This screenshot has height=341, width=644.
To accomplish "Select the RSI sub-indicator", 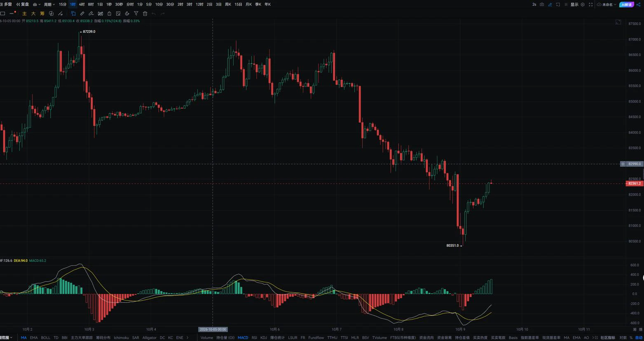I will pyautogui.click(x=254, y=338).
